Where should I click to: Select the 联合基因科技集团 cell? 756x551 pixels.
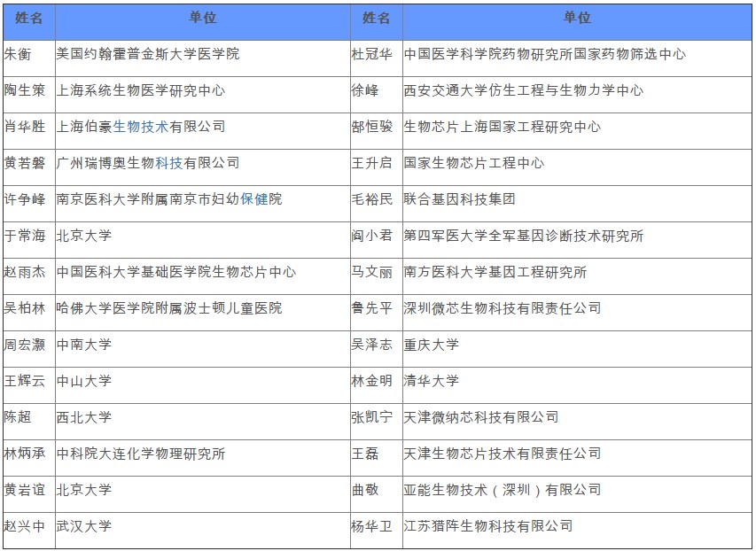(x=459, y=199)
